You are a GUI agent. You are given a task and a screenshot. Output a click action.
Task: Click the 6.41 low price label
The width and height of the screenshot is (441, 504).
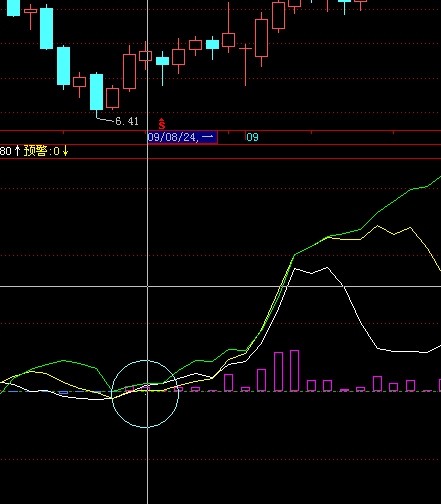[127, 121]
